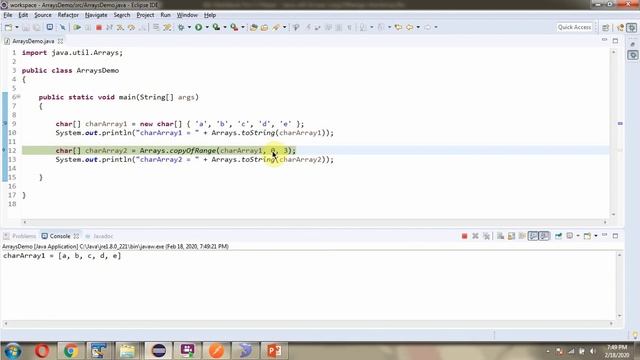The height and width of the screenshot is (360, 640).
Task: Click the console output charArray1 text
Action: point(62,256)
